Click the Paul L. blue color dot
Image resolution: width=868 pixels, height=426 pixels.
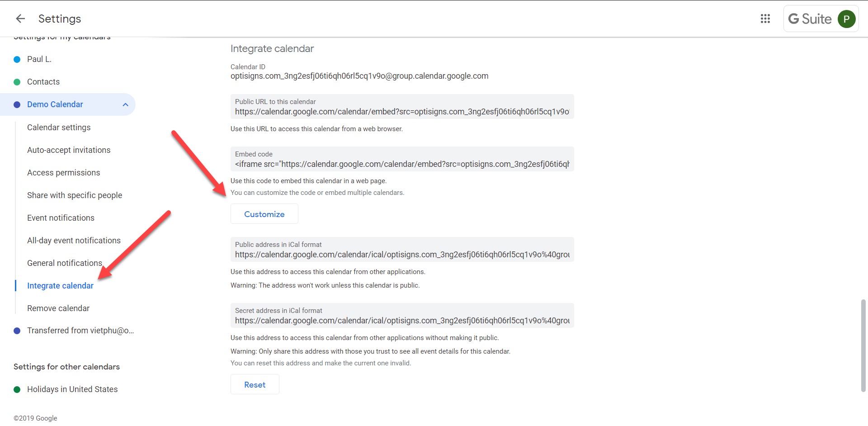[x=17, y=59]
